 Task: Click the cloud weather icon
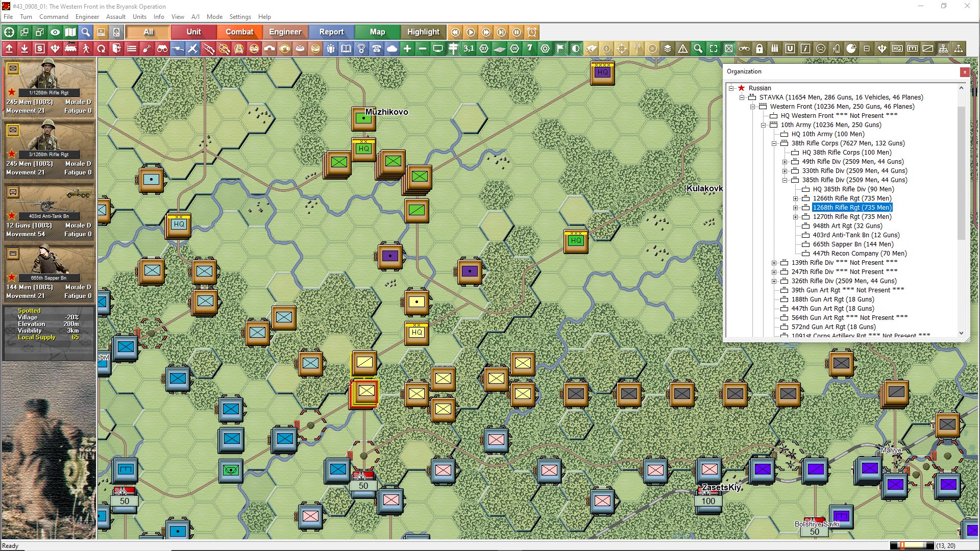392,48
